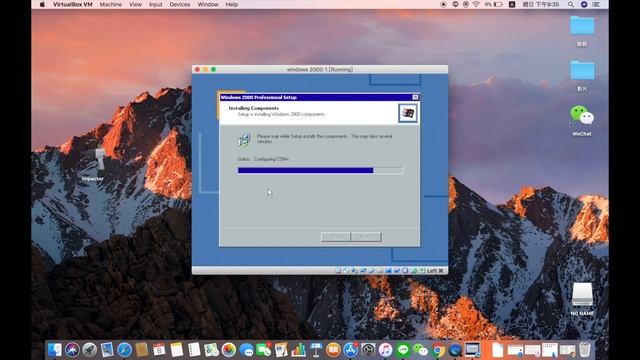This screenshot has height=360, width=640.
Task: Open Notes app in the dock
Action: coord(177,350)
